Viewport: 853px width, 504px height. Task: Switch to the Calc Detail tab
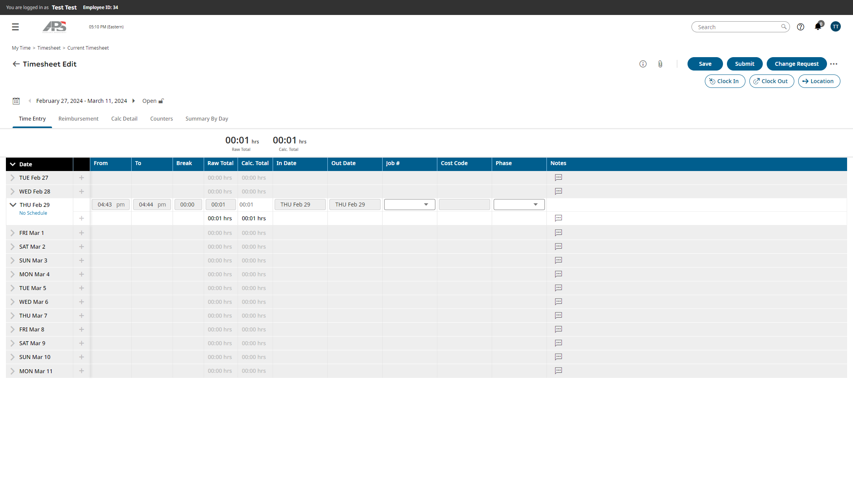tap(124, 119)
